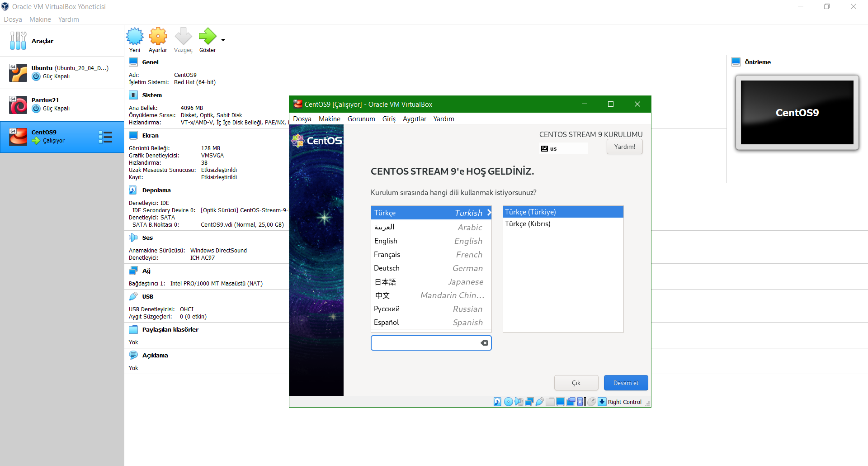868x466 pixels.
Task: Click the Yardım! button in installer
Action: pos(624,147)
